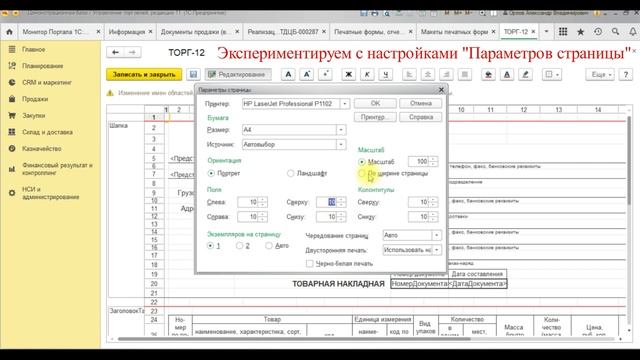Click the Масштаб percent stepper
640x360 pixels.
433,162
